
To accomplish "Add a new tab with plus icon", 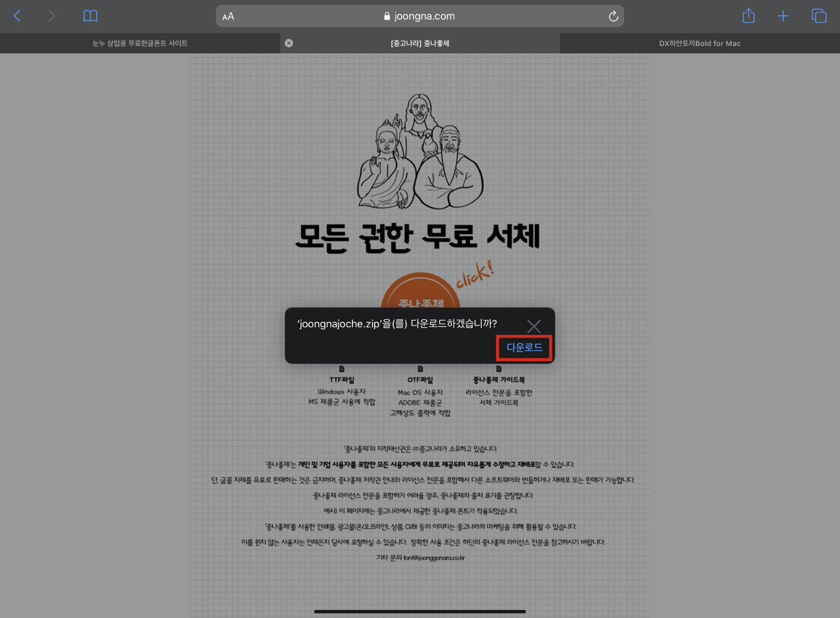I will tap(783, 16).
